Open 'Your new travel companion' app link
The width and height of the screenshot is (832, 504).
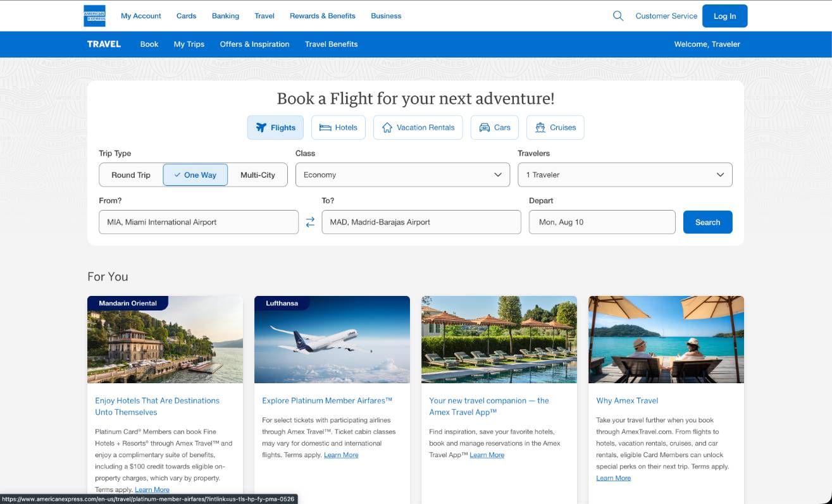[x=489, y=406]
